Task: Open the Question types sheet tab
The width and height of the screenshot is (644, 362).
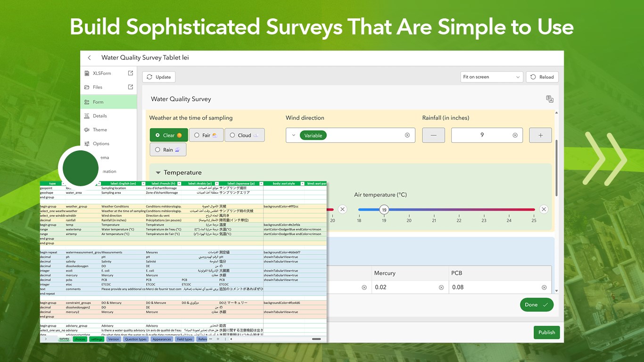Action: point(136,339)
